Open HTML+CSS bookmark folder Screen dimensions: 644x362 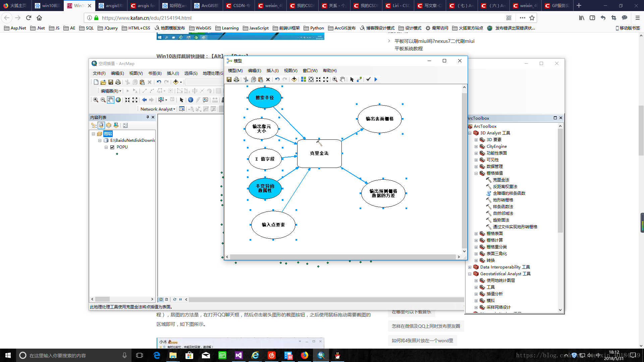click(x=136, y=28)
